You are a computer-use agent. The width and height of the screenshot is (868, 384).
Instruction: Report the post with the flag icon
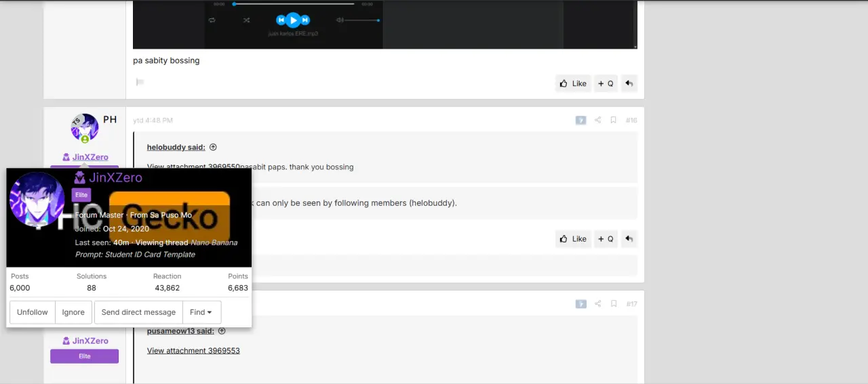pyautogui.click(x=140, y=82)
